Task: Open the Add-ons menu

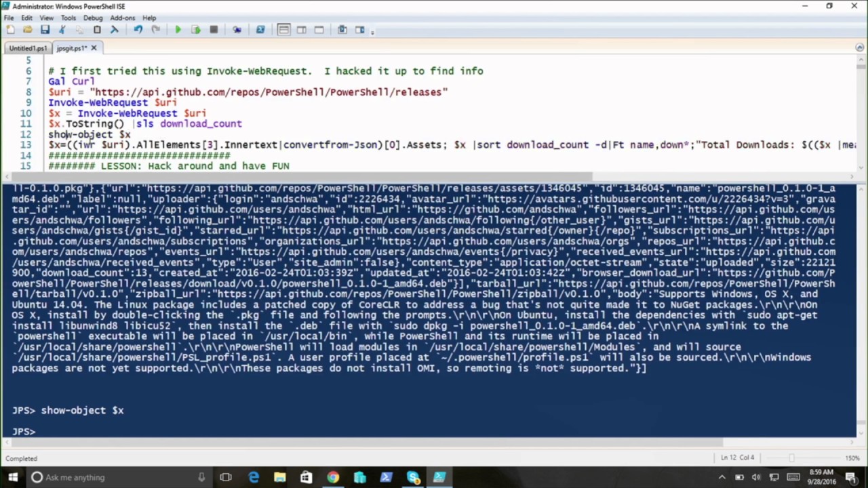Action: pos(123,18)
